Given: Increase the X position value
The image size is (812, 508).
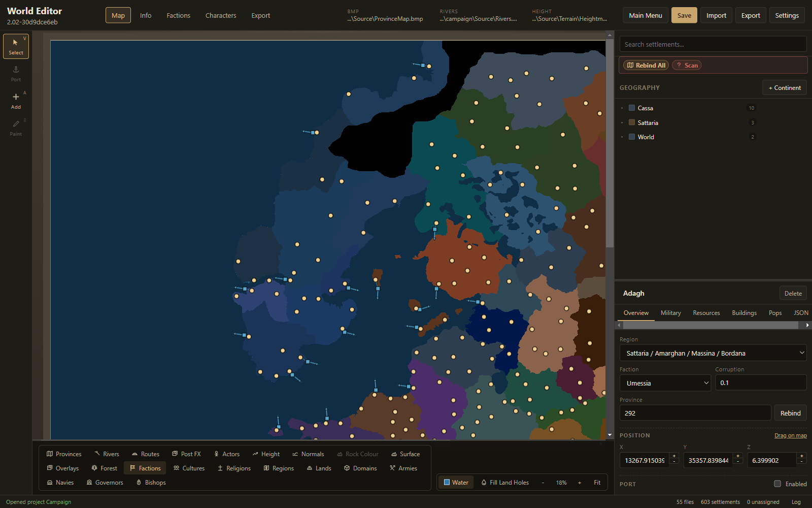Looking at the screenshot, I should point(674,457).
